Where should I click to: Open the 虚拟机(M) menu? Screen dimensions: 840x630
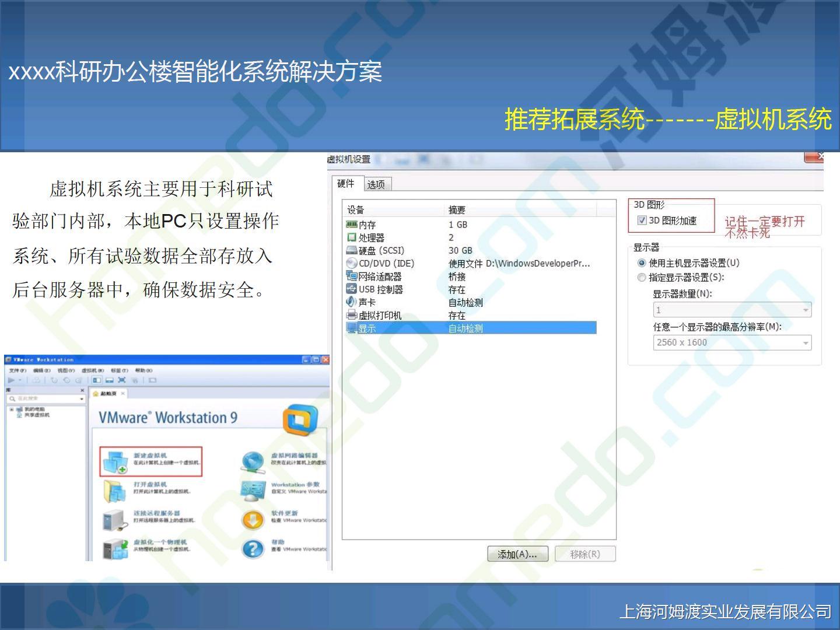(x=93, y=370)
